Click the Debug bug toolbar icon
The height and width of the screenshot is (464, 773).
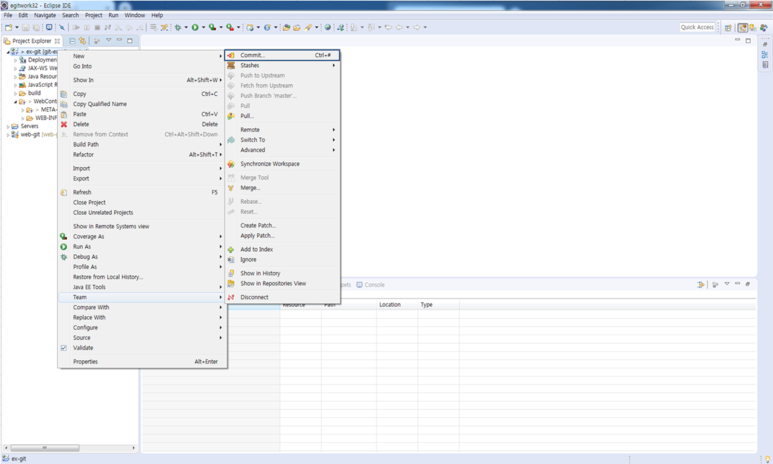click(178, 28)
